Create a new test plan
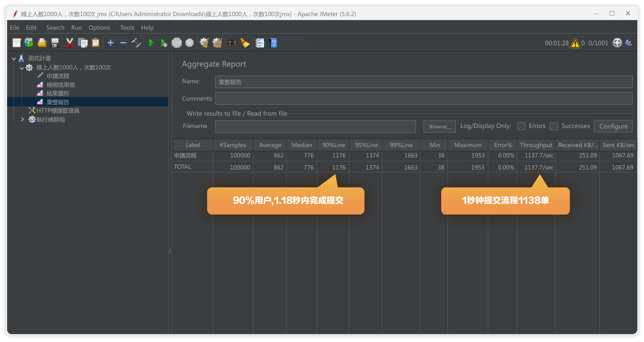 tap(17, 43)
